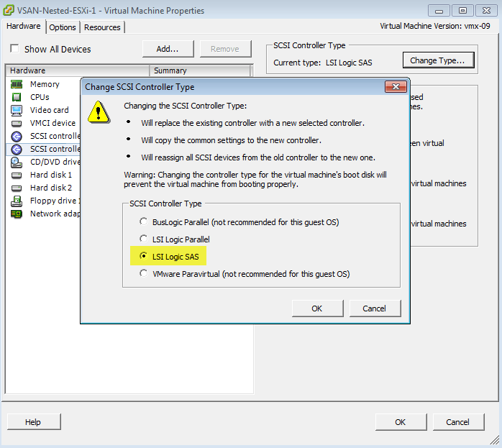
Task: Click Cancel in Change SCSI Controller dialog
Action: click(375, 308)
